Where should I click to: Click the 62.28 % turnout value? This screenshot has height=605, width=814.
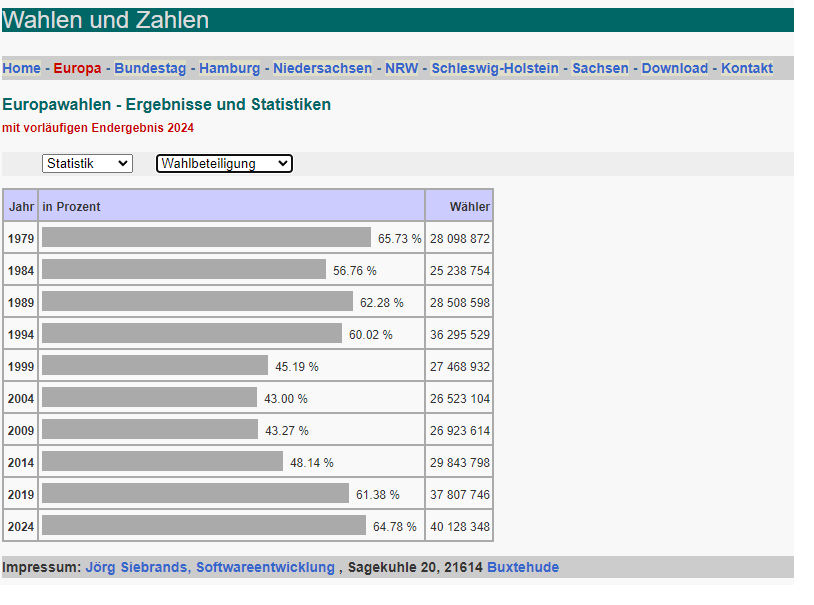click(382, 303)
